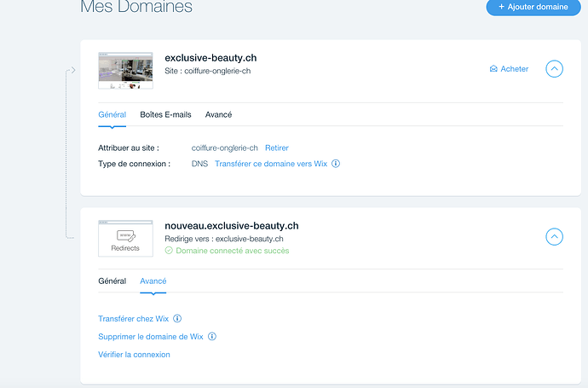
Task: Click the green connected-success checkmark icon
Action: (x=169, y=251)
